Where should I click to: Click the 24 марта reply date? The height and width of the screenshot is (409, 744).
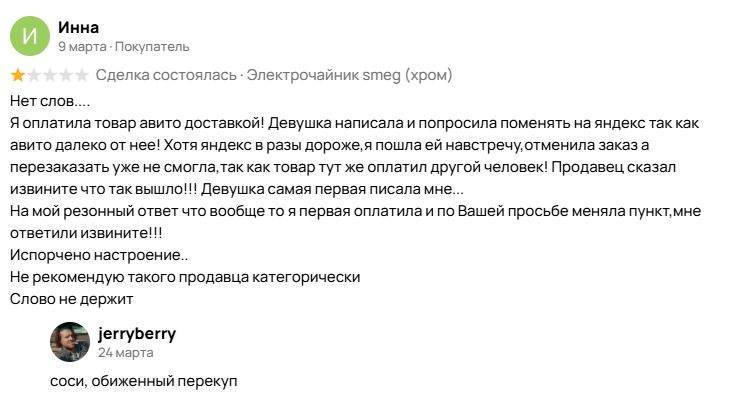(x=126, y=353)
